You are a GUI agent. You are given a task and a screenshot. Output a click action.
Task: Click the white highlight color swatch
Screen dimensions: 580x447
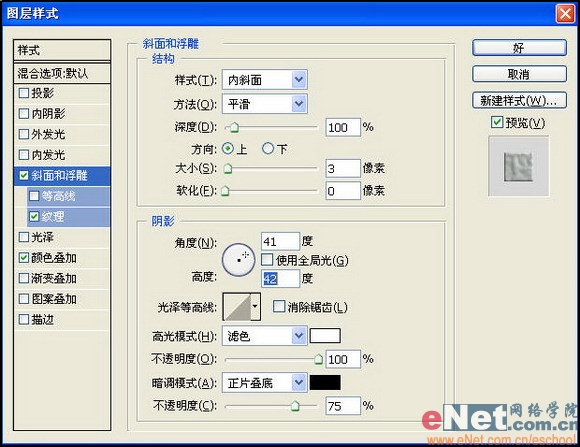pos(325,336)
